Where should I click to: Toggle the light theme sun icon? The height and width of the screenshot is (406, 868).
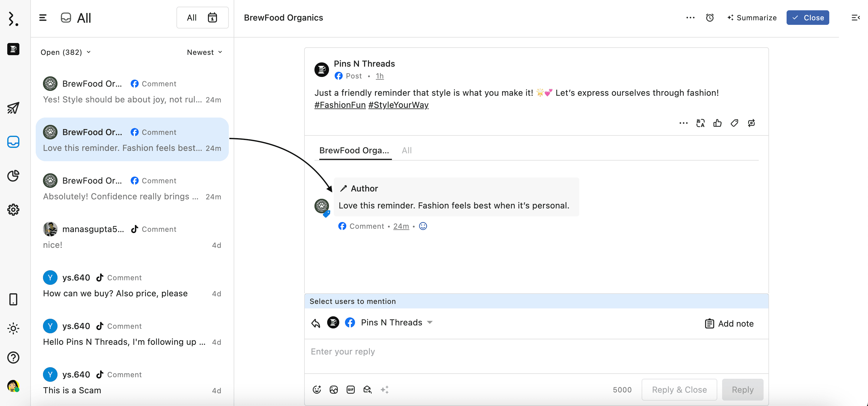click(x=13, y=328)
